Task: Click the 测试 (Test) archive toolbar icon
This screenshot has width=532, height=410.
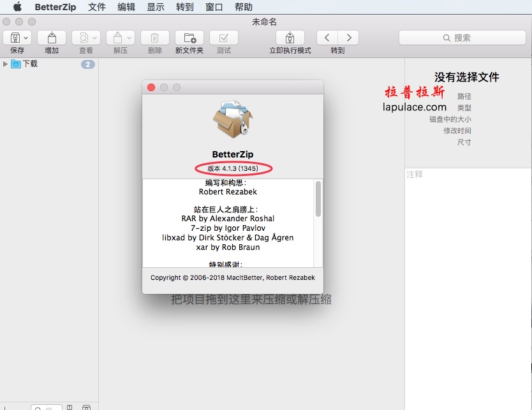Action: [x=224, y=38]
